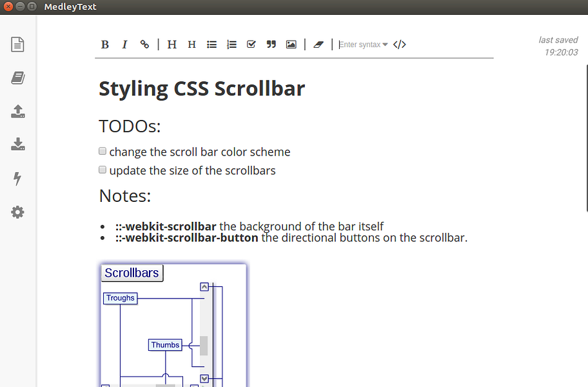Click the vertical scrollbar on right edge
The height and width of the screenshot is (387, 588).
click(587, 138)
